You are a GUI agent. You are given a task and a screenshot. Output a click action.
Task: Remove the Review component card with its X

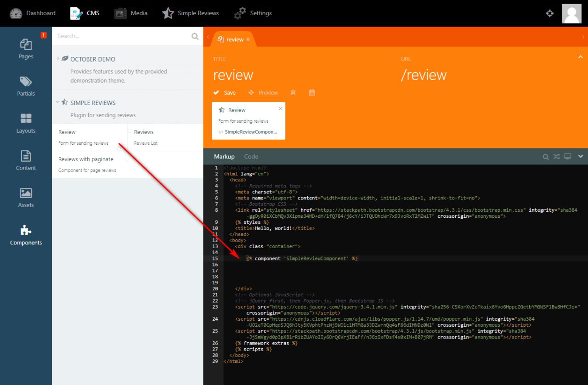click(x=281, y=108)
